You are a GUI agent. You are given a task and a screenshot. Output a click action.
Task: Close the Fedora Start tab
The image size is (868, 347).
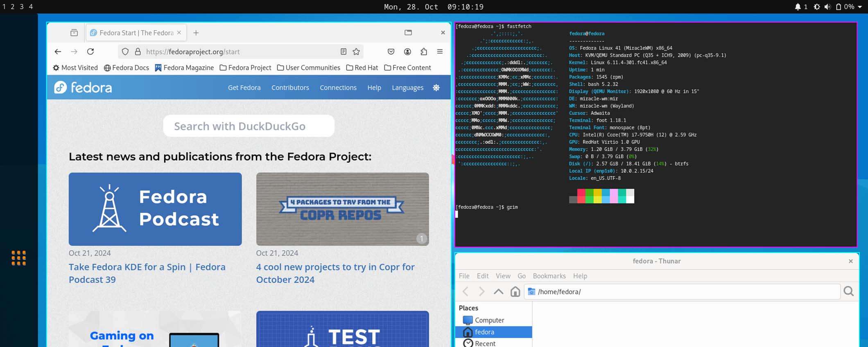(179, 33)
